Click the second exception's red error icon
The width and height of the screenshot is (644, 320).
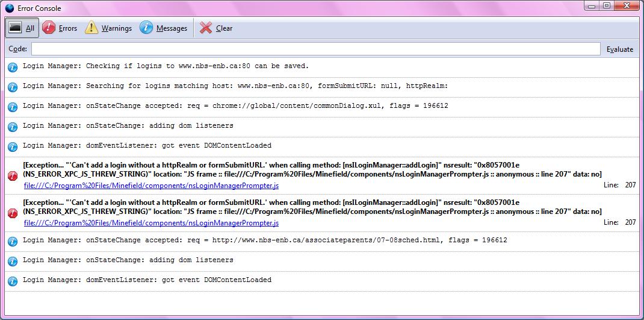(13, 213)
